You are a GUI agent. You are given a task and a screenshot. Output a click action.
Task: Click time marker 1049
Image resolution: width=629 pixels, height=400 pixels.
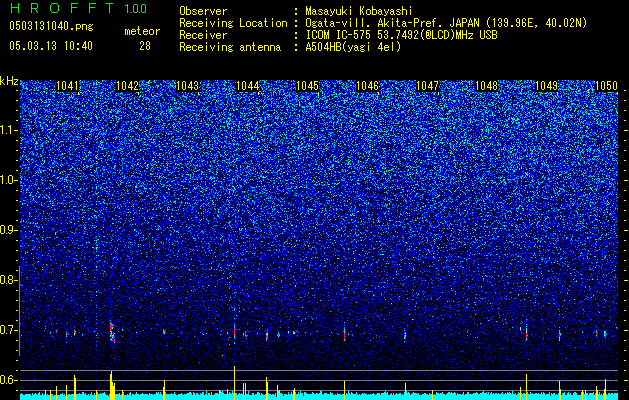click(546, 86)
